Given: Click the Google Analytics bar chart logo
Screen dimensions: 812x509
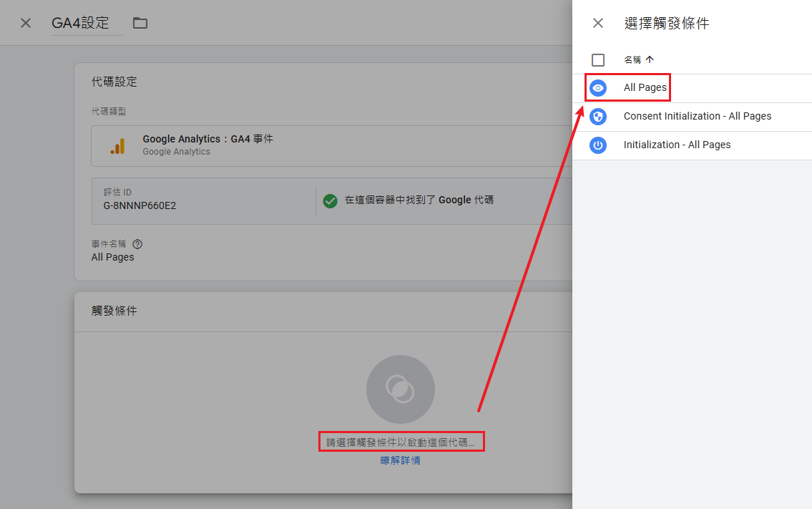Looking at the screenshot, I should pyautogui.click(x=117, y=145).
